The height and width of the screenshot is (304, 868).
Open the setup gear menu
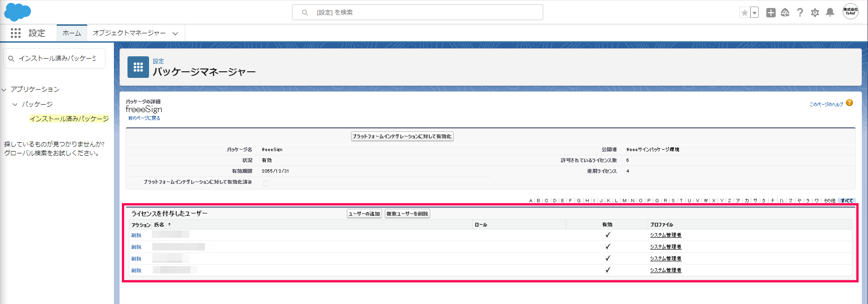coord(815,13)
